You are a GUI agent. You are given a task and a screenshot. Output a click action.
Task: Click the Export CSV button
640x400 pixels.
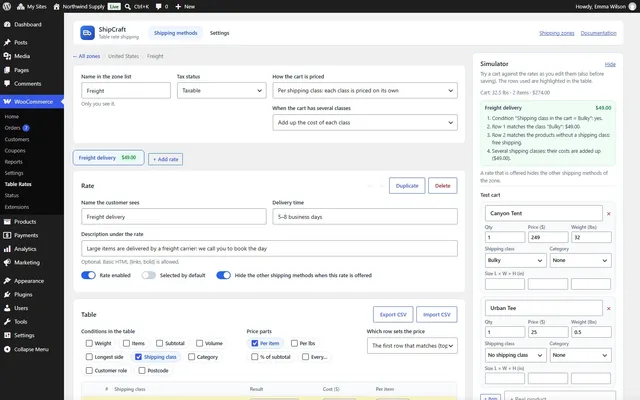coord(393,315)
